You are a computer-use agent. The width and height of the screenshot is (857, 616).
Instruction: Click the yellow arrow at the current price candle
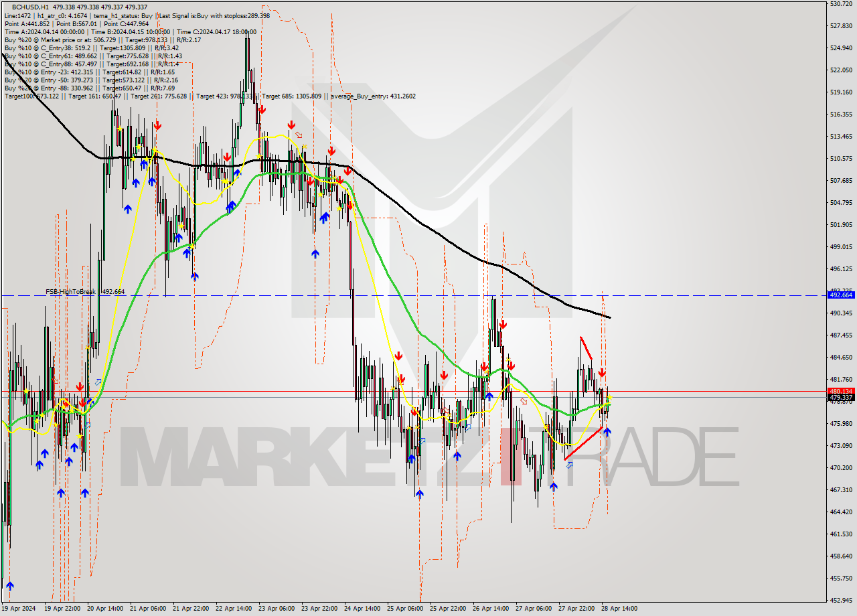click(609, 397)
